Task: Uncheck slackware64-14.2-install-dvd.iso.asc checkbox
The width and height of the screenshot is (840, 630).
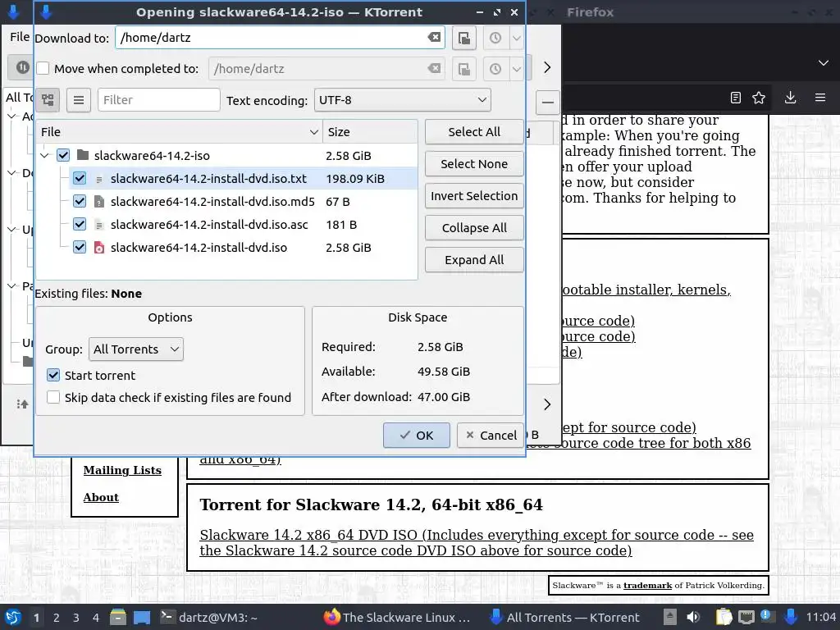Action: tap(80, 225)
